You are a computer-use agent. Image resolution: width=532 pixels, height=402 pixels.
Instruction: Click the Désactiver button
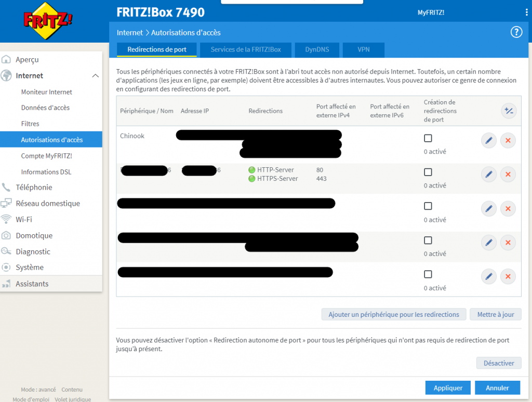coord(499,363)
